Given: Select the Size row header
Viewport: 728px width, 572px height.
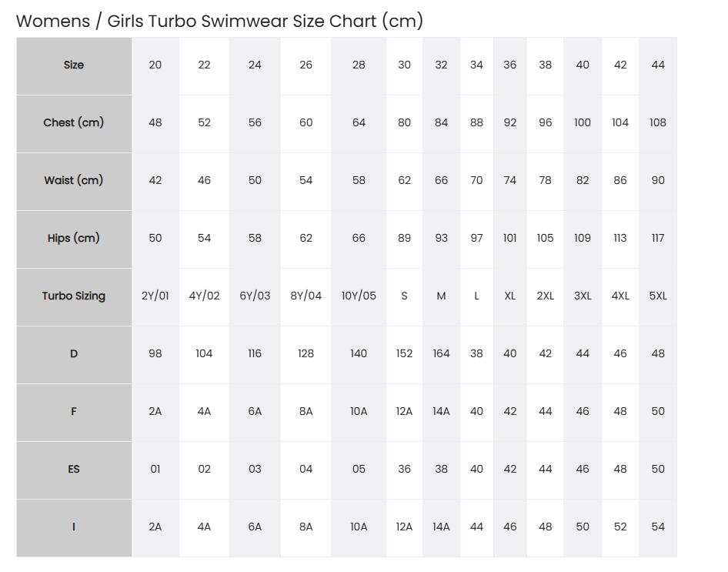Looking at the screenshot, I should pyautogui.click(x=74, y=66).
